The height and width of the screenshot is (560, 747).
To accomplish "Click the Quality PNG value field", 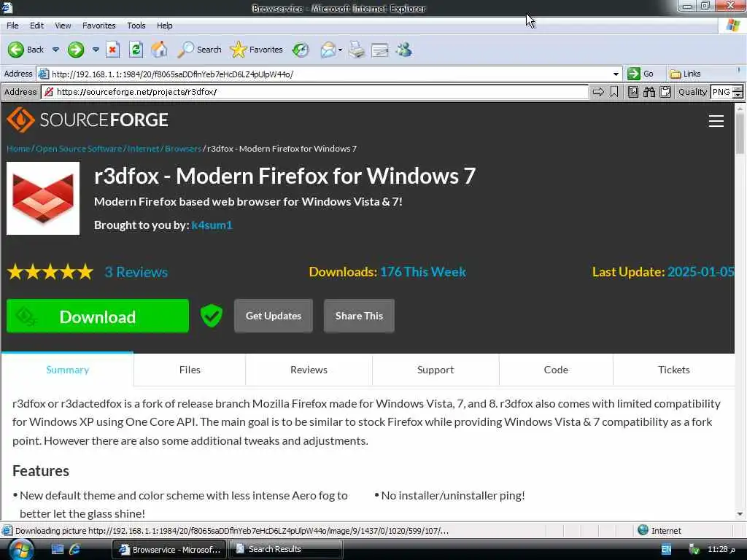I will (721, 92).
